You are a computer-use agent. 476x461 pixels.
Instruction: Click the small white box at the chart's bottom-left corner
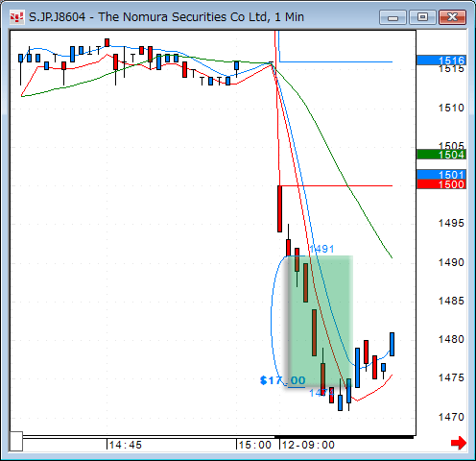pos(16,441)
